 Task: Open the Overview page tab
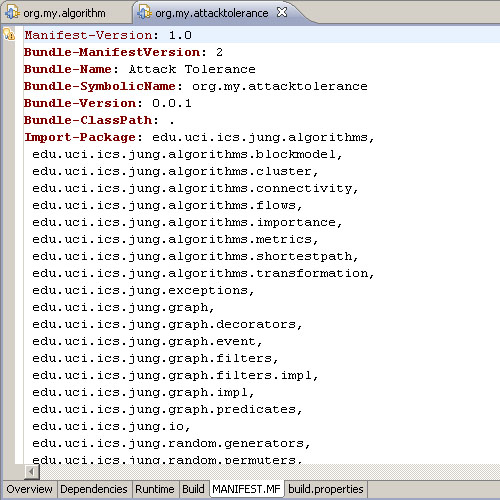click(29, 489)
